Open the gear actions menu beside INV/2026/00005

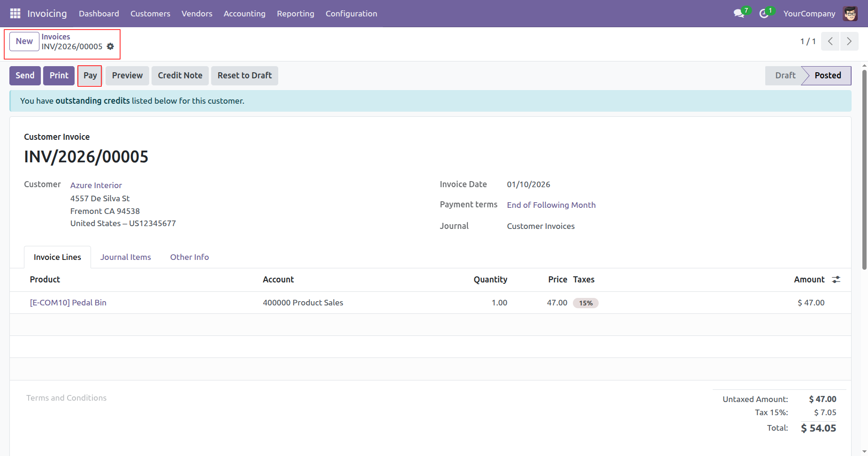click(x=110, y=46)
